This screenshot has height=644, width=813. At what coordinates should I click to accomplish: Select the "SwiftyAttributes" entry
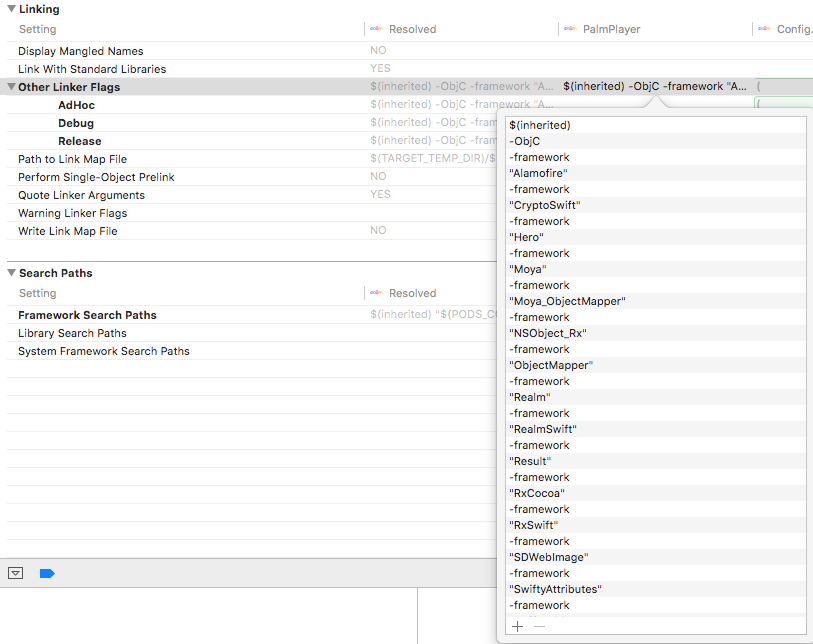click(x=655, y=589)
